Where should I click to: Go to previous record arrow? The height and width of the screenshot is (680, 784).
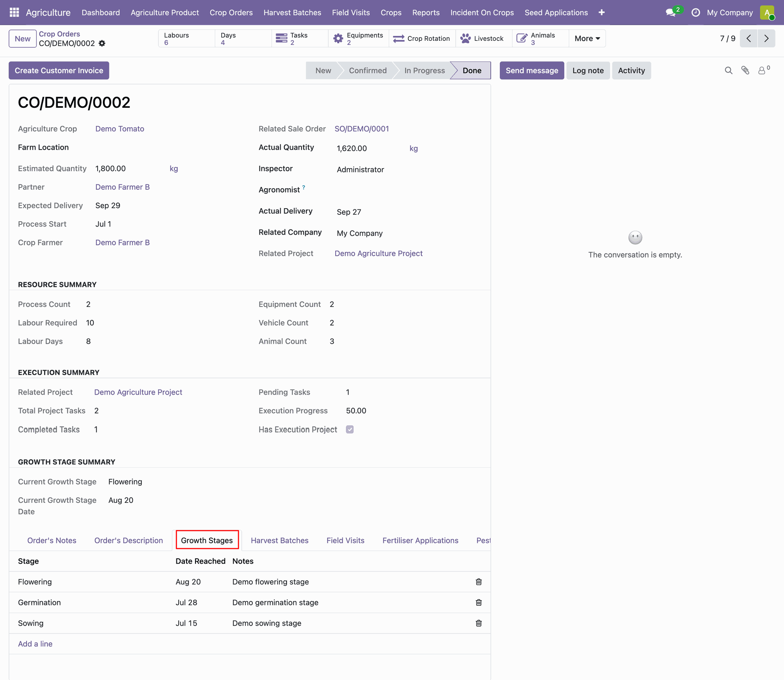748,38
